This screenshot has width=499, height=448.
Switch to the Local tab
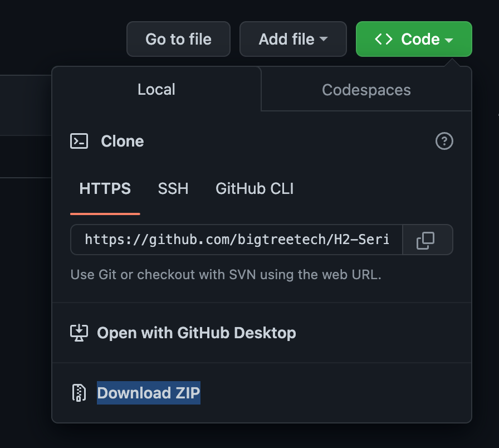click(156, 89)
